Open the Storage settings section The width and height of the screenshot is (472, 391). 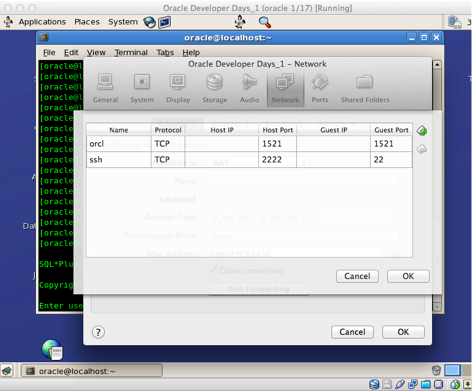pos(215,88)
